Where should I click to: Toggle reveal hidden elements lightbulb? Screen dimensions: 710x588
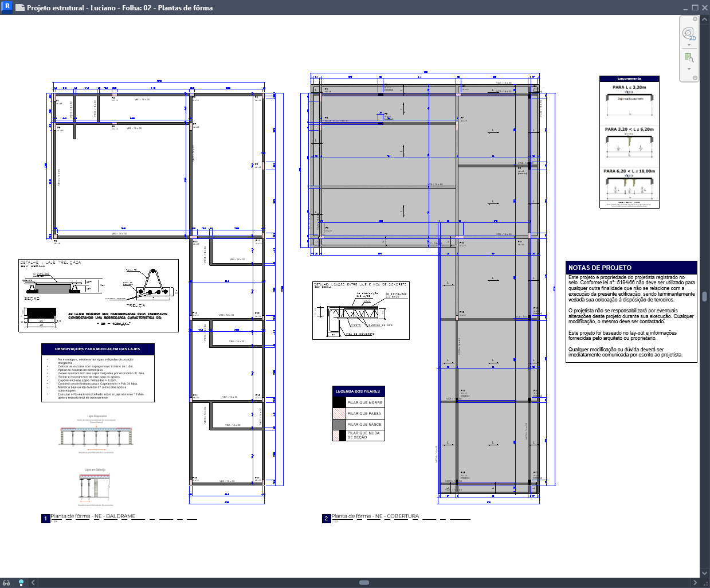(x=21, y=583)
